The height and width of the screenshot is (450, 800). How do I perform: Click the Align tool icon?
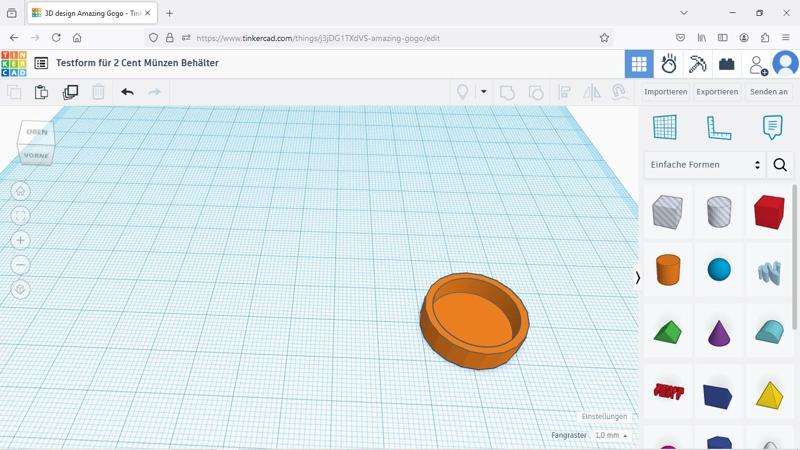coord(564,92)
